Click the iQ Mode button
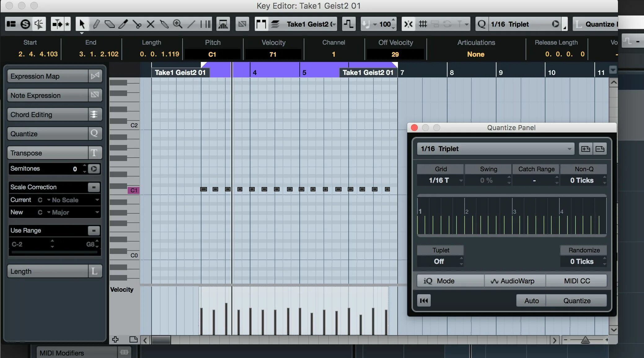This screenshot has height=358, width=644. click(450, 281)
